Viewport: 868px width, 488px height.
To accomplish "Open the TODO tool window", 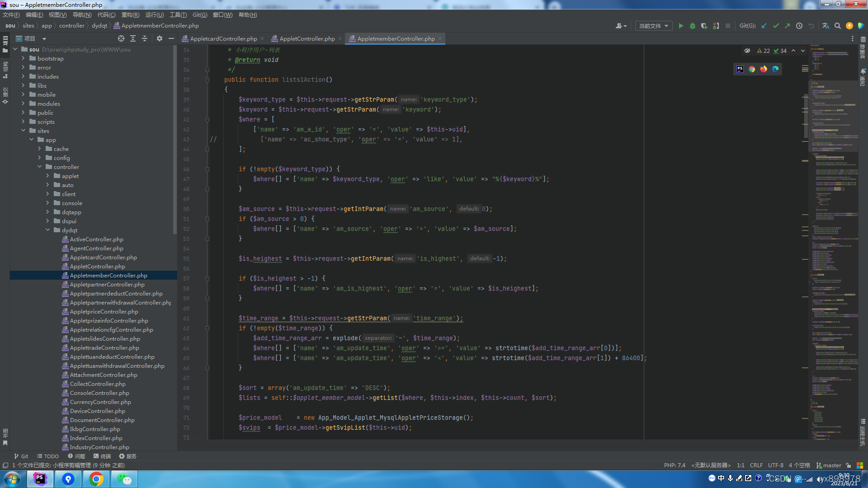I will tap(48, 456).
